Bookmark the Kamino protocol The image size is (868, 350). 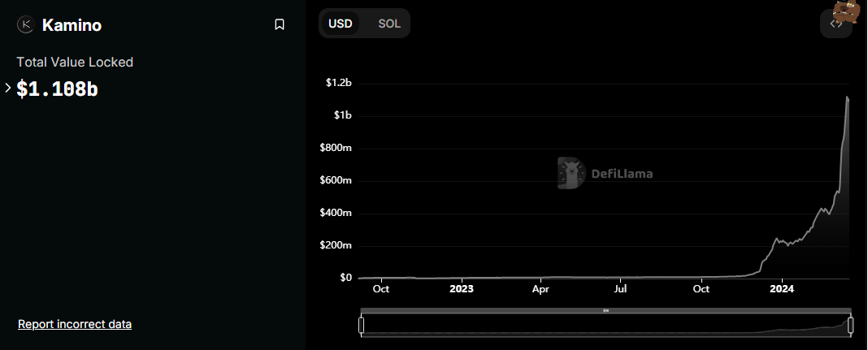pos(280,24)
